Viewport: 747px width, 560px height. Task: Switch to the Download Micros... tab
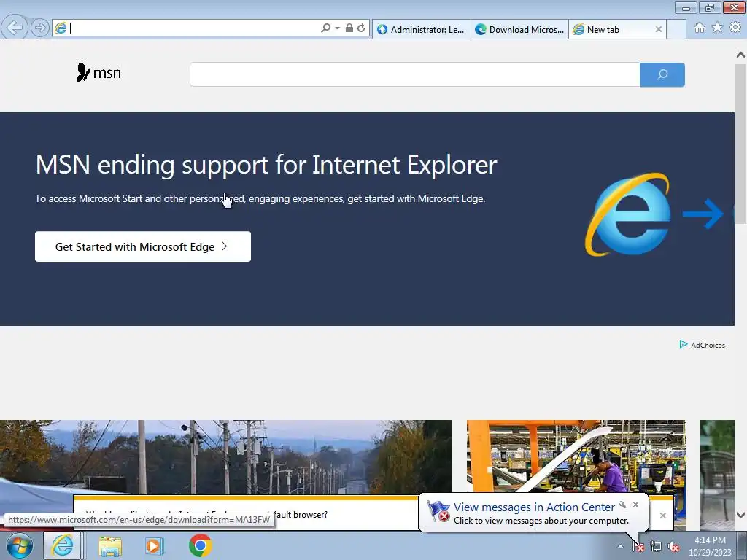(x=519, y=29)
